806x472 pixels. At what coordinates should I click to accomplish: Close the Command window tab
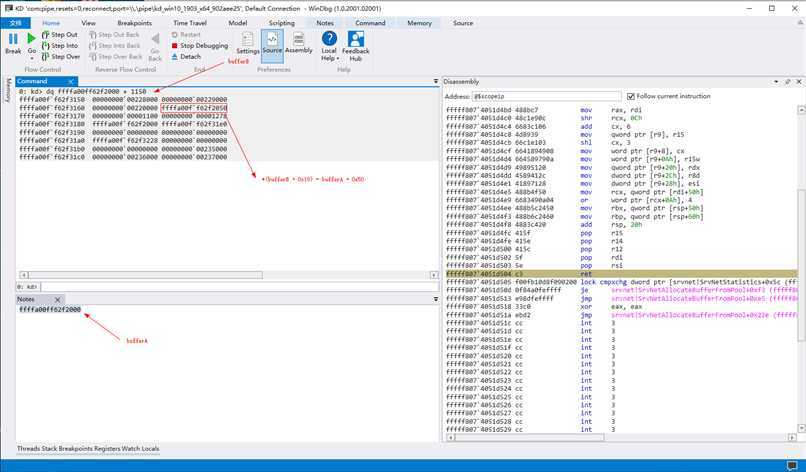(71, 81)
